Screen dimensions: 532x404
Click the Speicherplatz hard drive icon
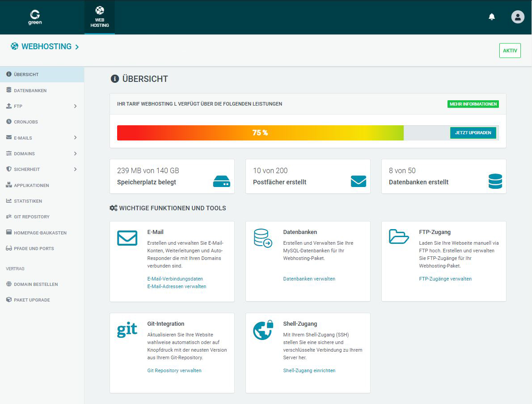[x=222, y=181]
